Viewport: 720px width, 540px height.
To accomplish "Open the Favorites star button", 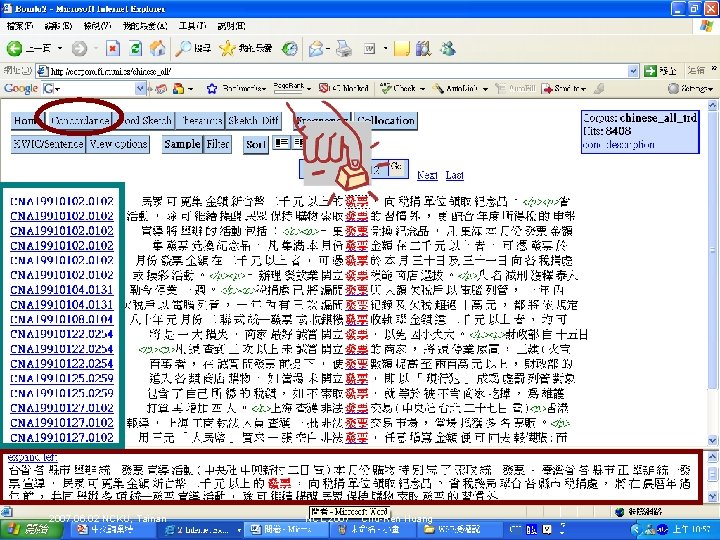I will [246, 48].
